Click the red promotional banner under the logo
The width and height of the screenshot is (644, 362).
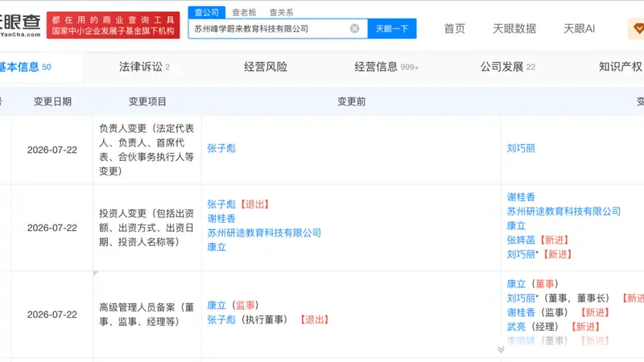click(x=113, y=25)
